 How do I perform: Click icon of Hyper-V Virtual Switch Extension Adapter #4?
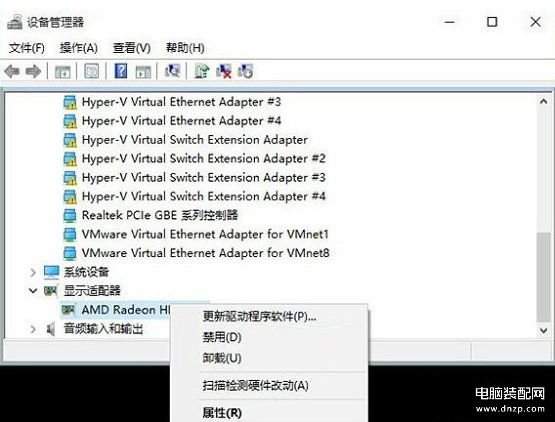coord(70,196)
